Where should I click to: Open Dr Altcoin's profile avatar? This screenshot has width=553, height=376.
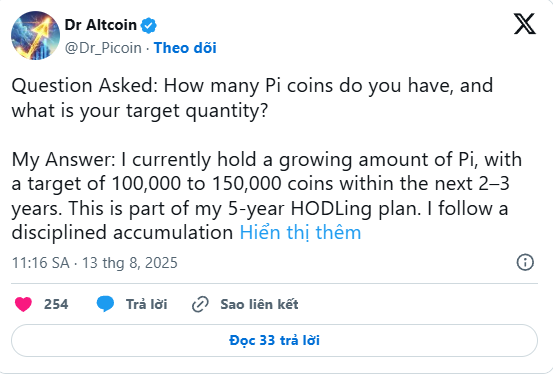pyautogui.click(x=35, y=35)
